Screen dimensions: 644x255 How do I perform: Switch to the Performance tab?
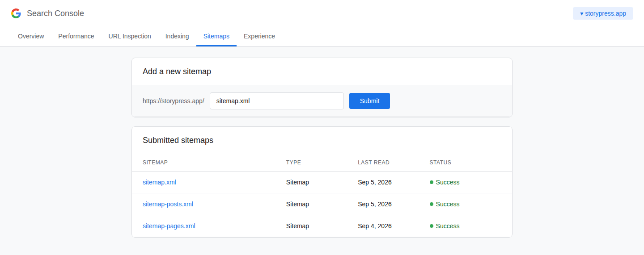[x=76, y=36]
